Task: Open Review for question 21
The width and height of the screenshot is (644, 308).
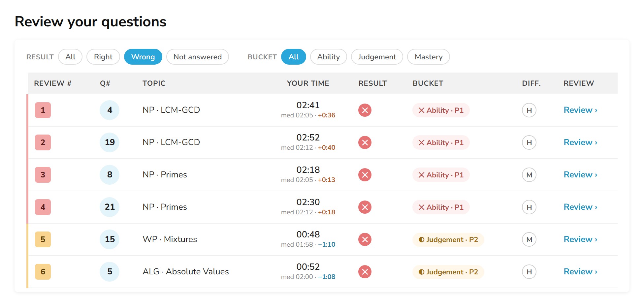Action: click(x=580, y=207)
